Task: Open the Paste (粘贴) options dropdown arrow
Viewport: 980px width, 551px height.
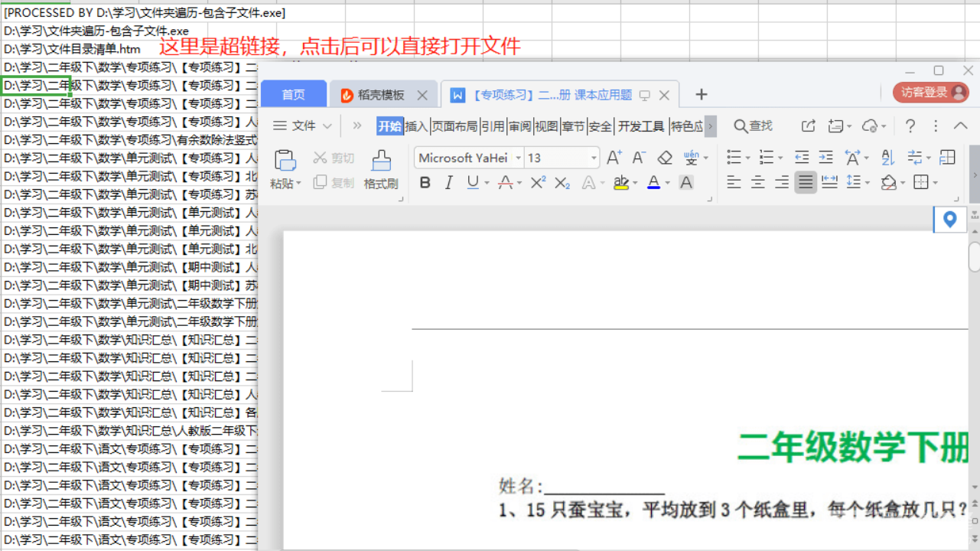Action: 298,184
